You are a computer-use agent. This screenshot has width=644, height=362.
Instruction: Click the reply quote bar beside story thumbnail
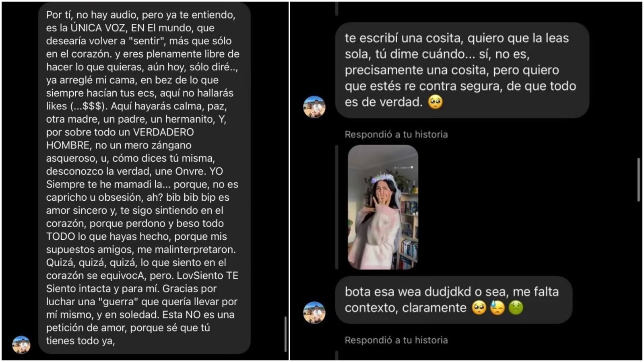337,207
